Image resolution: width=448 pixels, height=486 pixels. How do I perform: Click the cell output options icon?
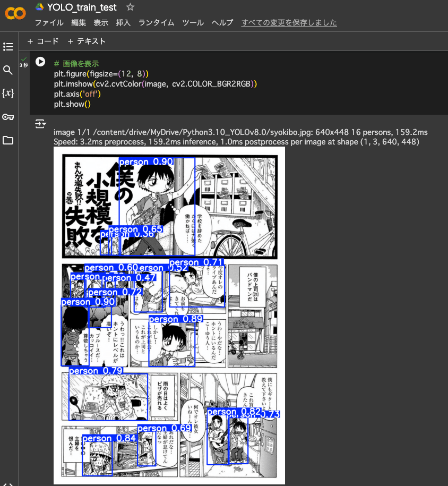click(x=40, y=124)
